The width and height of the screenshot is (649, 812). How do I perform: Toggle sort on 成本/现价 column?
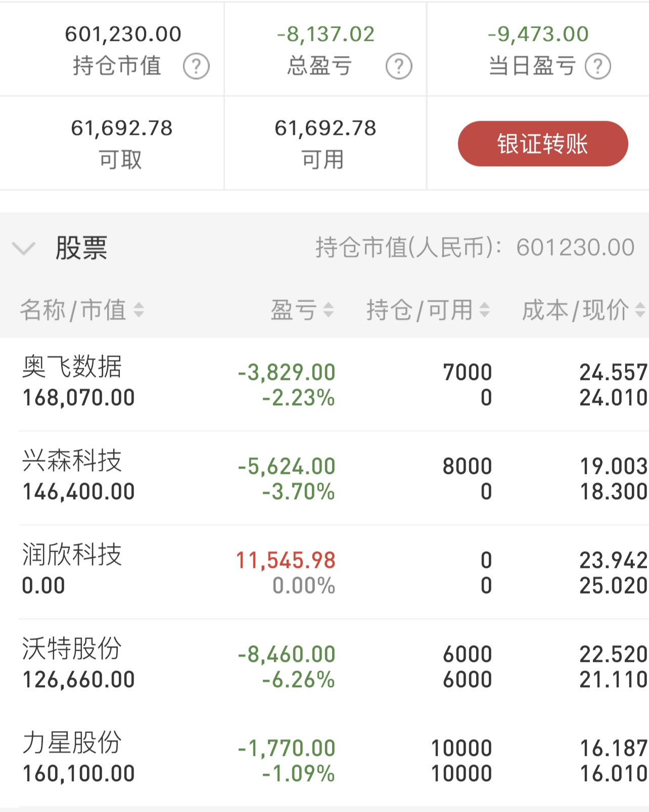click(x=640, y=310)
